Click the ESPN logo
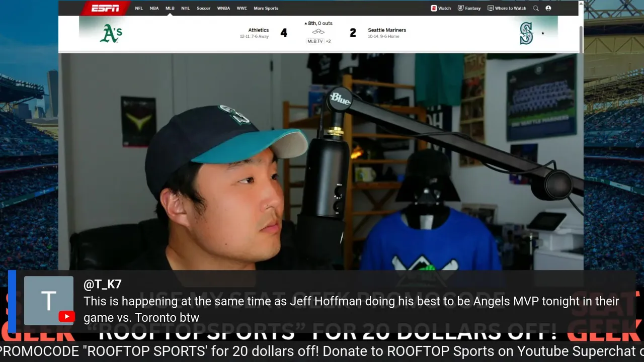 tap(105, 8)
